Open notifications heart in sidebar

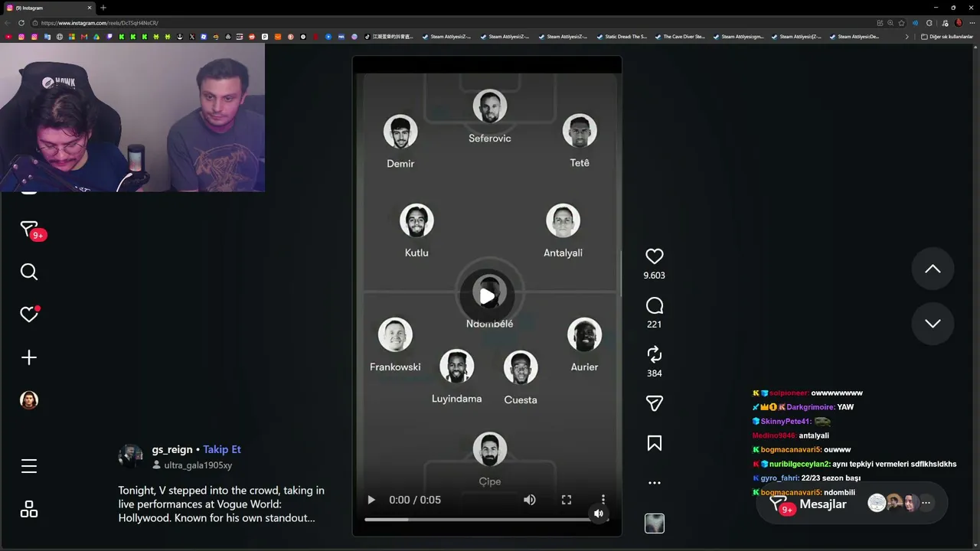click(29, 315)
